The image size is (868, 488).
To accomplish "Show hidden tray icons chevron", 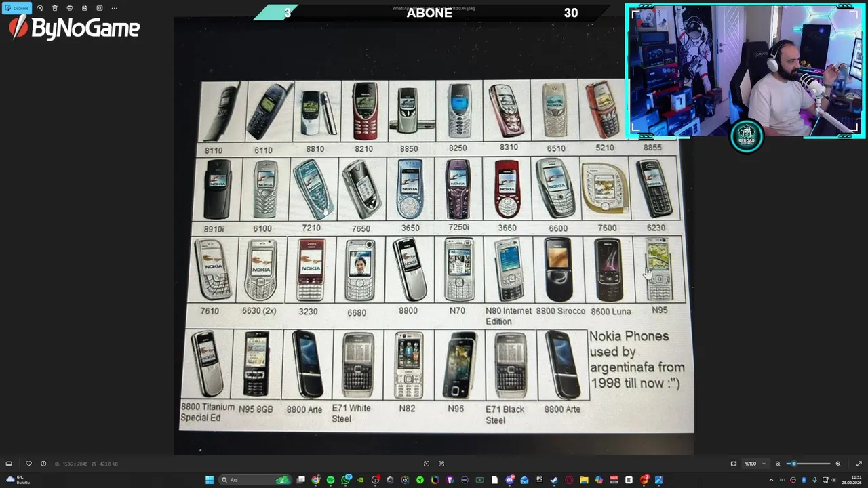I will (771, 480).
